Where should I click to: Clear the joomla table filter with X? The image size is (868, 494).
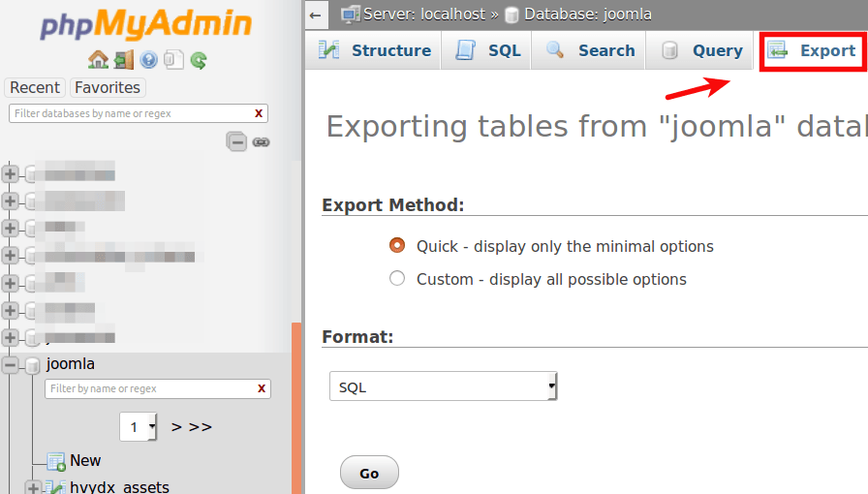coord(262,388)
